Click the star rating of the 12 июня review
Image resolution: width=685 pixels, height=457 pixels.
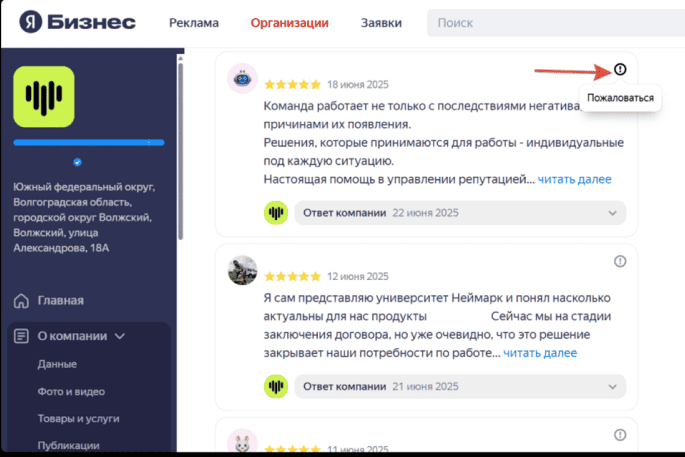292,276
